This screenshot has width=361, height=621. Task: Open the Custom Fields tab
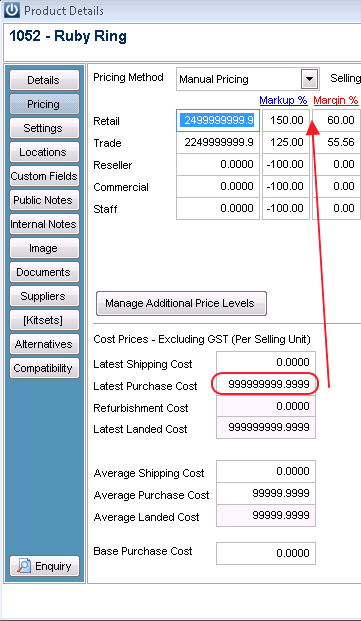pyautogui.click(x=44, y=176)
